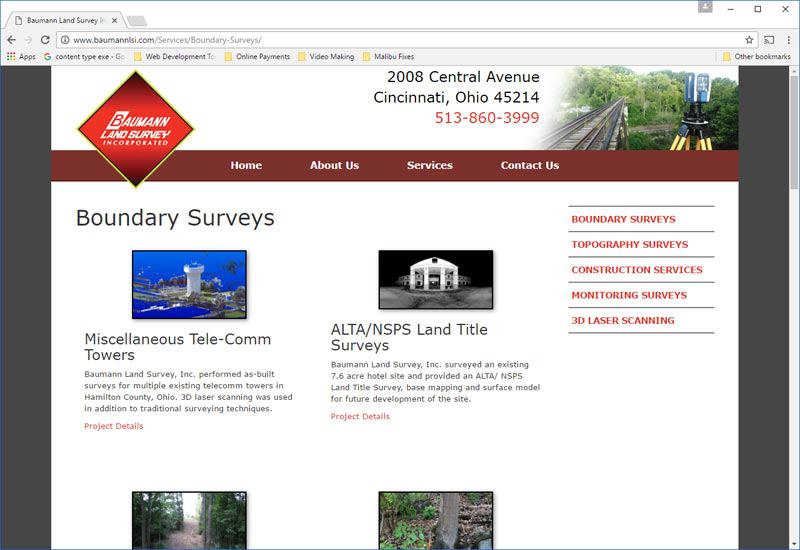800x550 pixels.
Task: Close the Baumann Land Survey tab
Action: [114, 20]
